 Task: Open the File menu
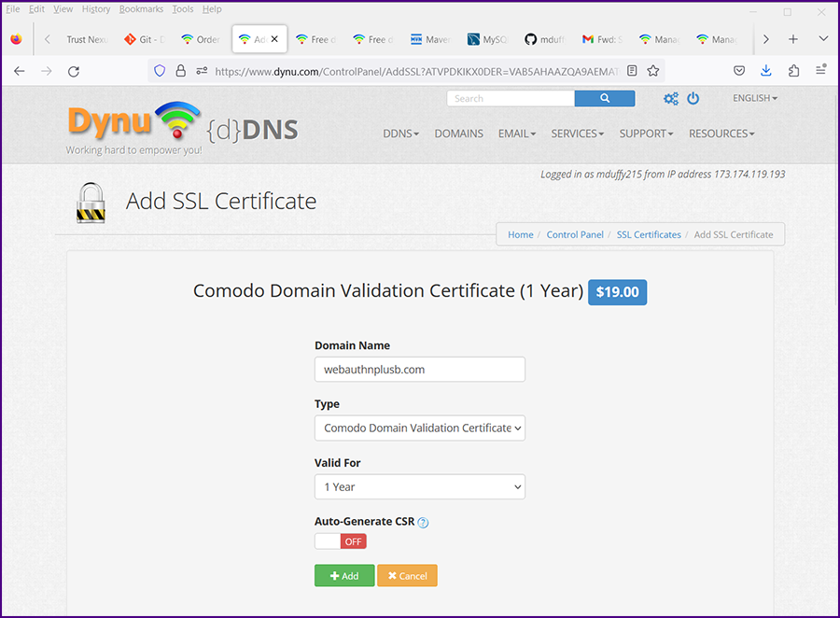pyautogui.click(x=13, y=9)
